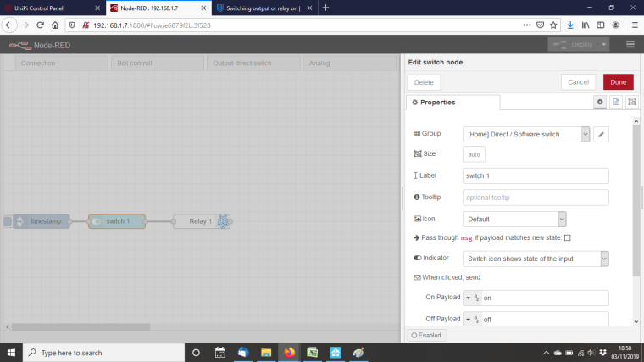Click the browser address bar
The width and height of the screenshot is (644, 362).
click(x=304, y=25)
